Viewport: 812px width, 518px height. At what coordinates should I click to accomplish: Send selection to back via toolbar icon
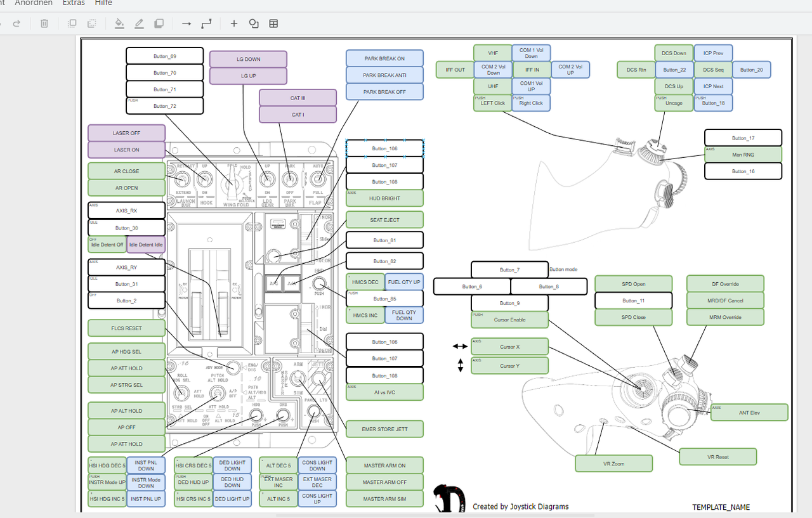pyautogui.click(x=92, y=23)
